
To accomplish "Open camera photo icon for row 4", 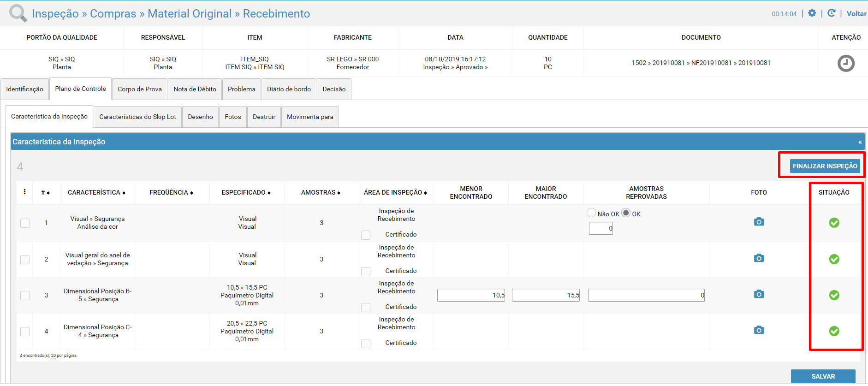I will 759,330.
